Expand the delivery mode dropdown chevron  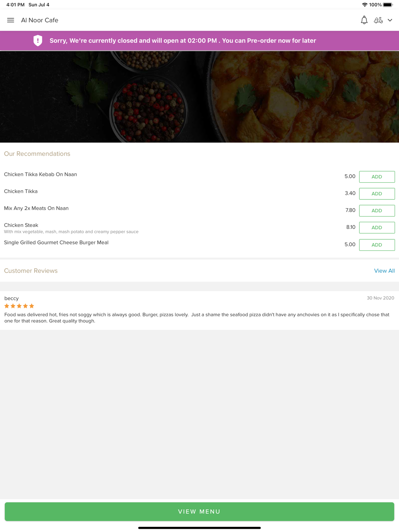390,20
